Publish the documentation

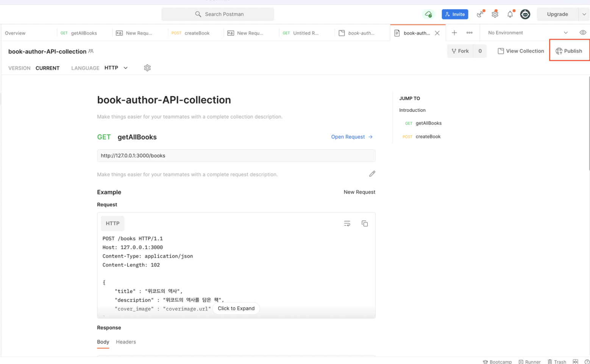coord(569,51)
